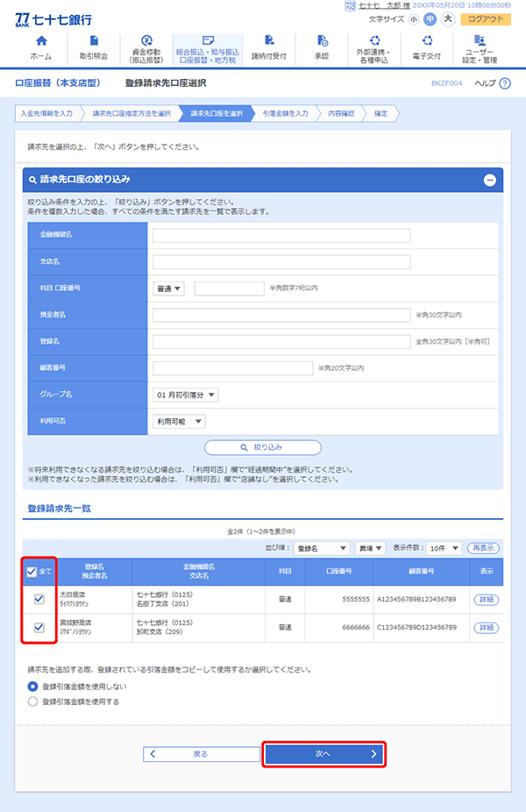Click the 確定 step tab
The width and height of the screenshot is (526, 812).
(381, 113)
